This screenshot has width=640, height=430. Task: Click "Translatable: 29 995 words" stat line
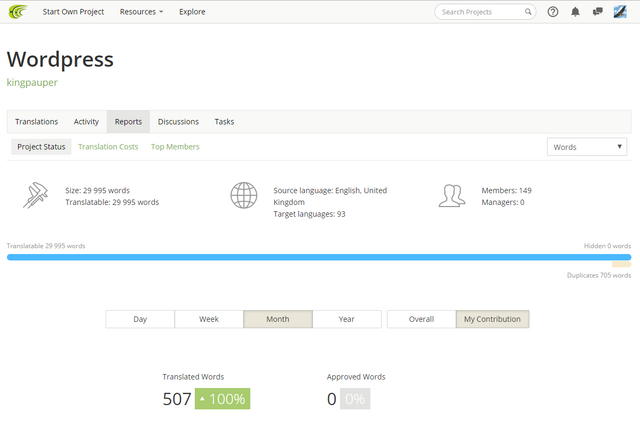[x=112, y=202]
